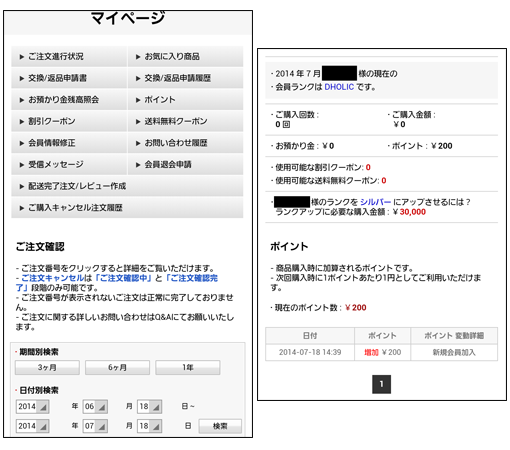Open ご注文進行状況 menu item
This screenshot has height=450, width=510.
click(x=69, y=57)
